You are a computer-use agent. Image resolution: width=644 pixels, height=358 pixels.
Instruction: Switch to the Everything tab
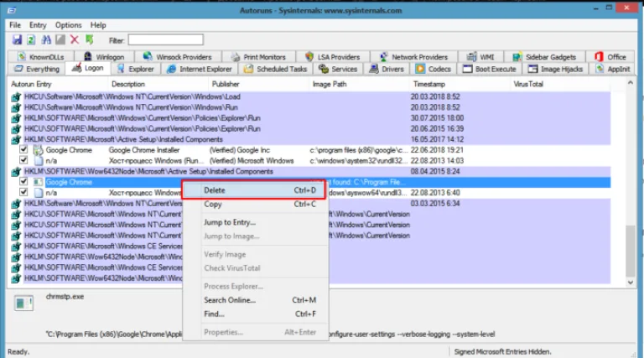pos(37,69)
